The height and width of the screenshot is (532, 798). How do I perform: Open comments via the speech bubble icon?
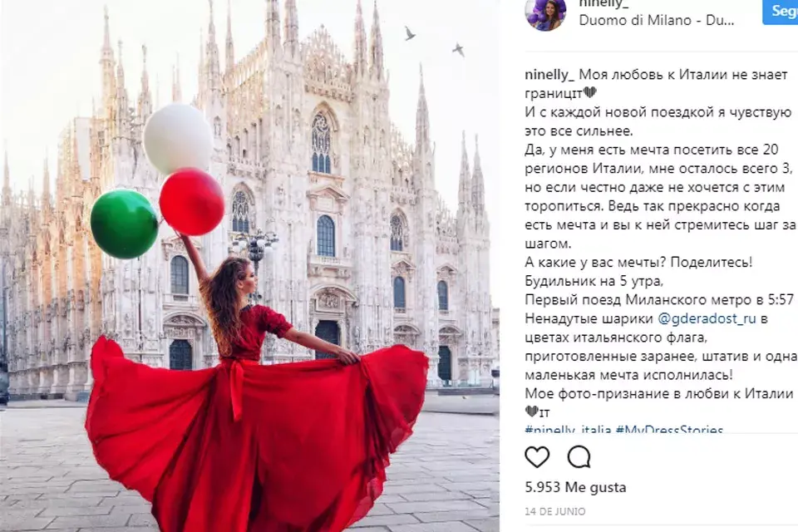579,456
